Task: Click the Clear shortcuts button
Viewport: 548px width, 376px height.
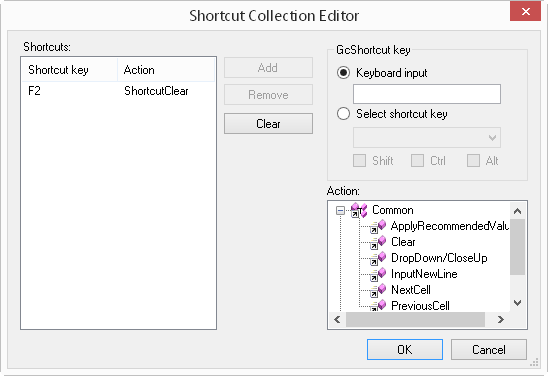Action: 268,123
